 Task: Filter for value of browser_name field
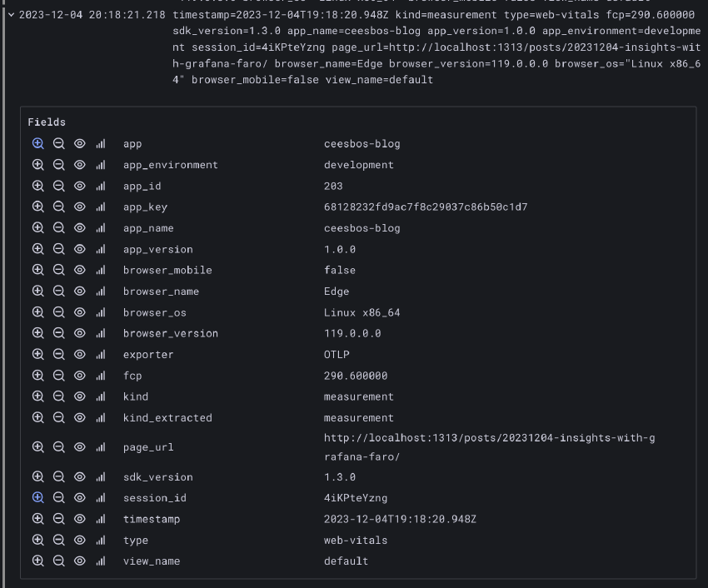click(x=37, y=292)
